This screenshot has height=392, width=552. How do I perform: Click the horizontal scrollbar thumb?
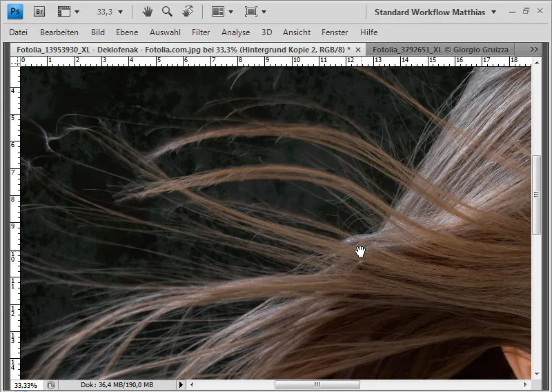[x=317, y=384]
